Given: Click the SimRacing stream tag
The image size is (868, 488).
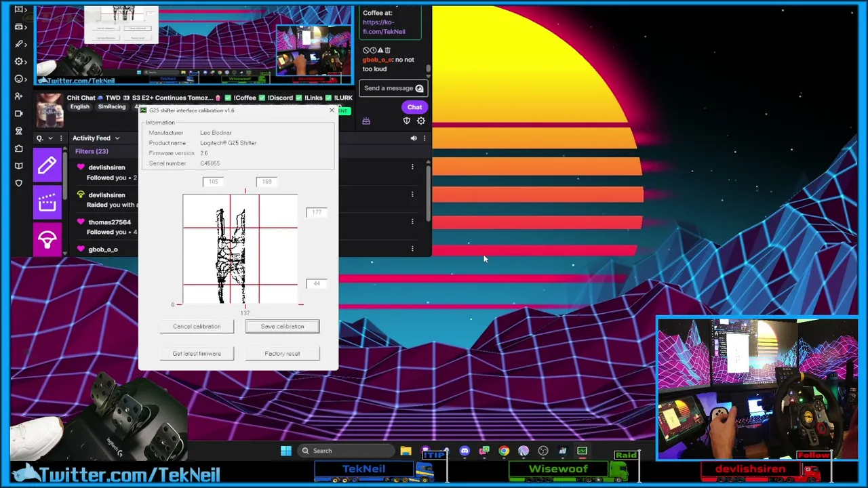Looking at the screenshot, I should pos(112,107).
